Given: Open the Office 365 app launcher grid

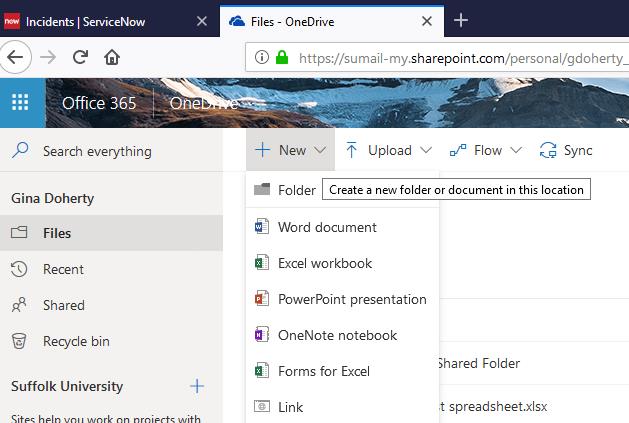Looking at the screenshot, I should pyautogui.click(x=20, y=103).
